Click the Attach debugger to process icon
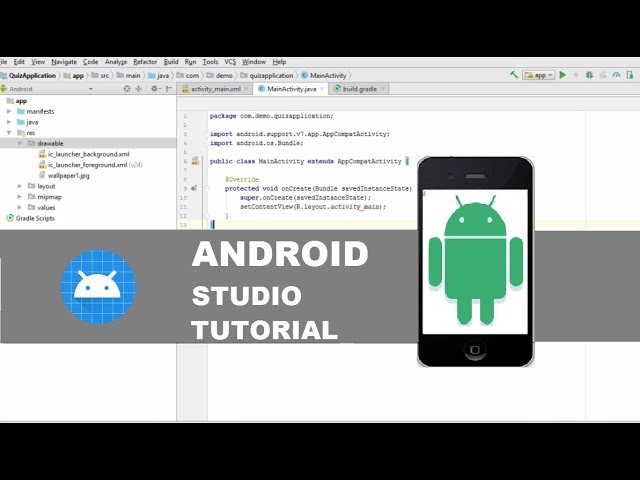 630,75
